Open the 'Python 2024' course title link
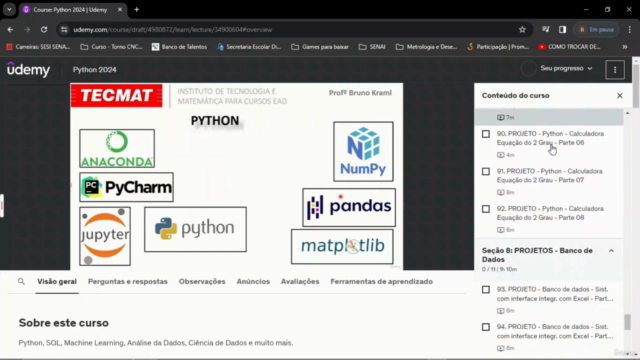The image size is (640, 360). 95,70
